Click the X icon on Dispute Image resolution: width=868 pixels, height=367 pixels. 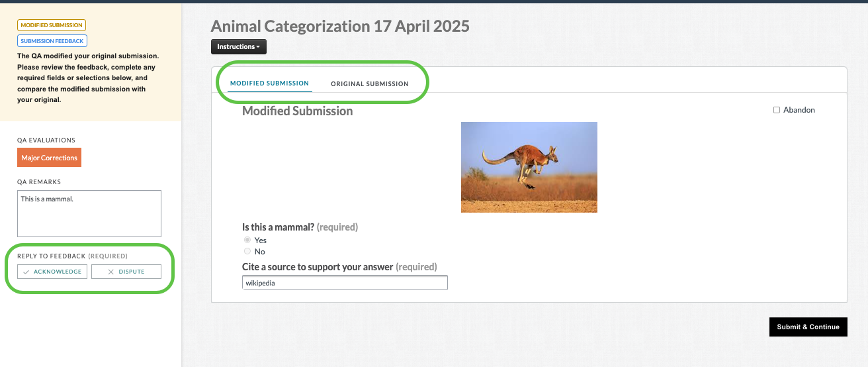pyautogui.click(x=110, y=272)
